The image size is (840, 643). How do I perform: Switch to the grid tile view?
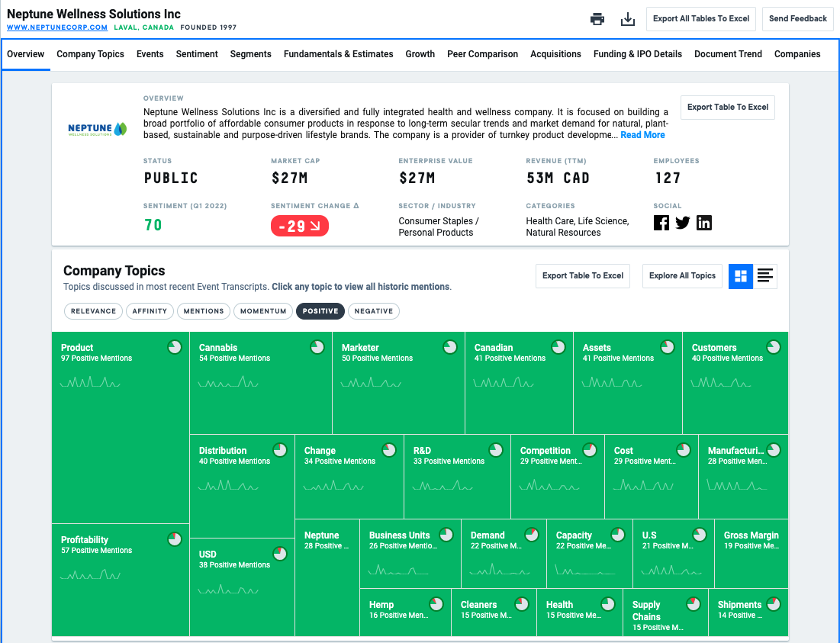click(x=741, y=276)
